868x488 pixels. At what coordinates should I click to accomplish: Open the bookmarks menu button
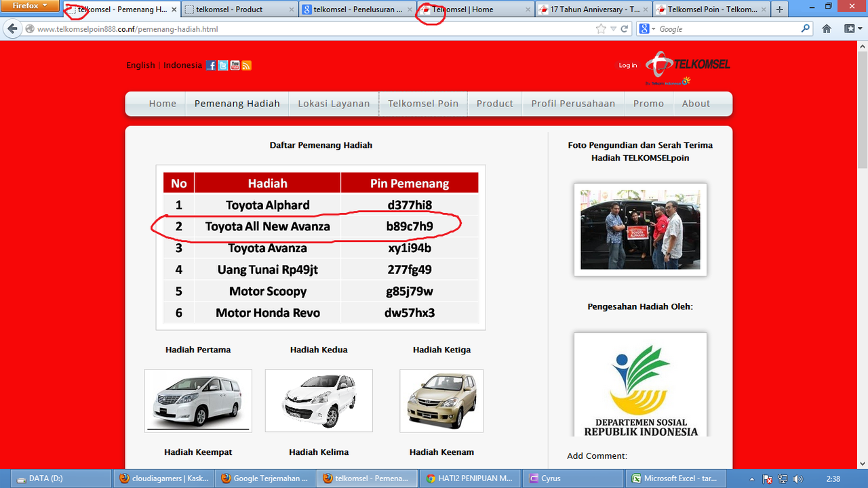click(852, 29)
